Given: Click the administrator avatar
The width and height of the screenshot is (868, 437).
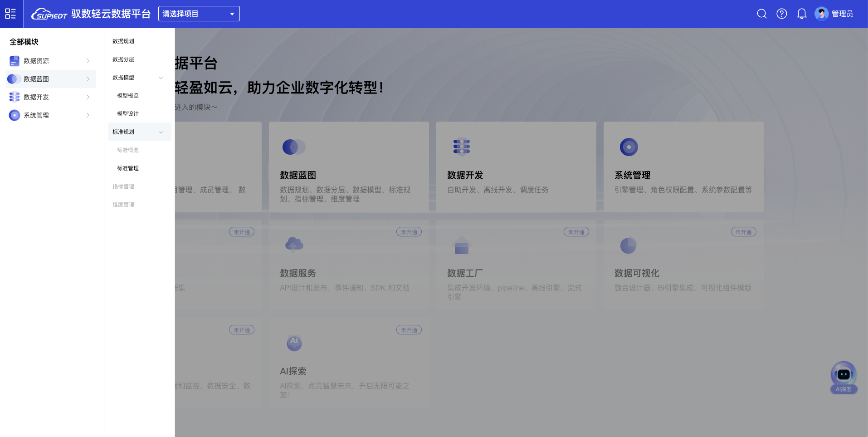Looking at the screenshot, I should pyautogui.click(x=821, y=14).
